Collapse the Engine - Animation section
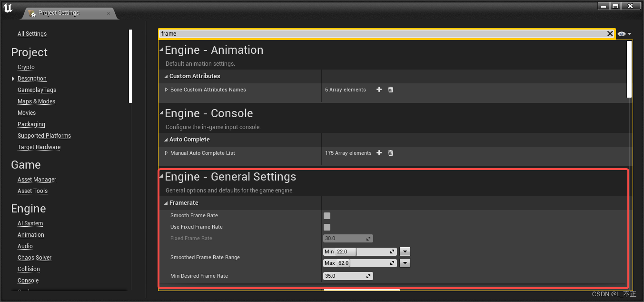Screen dimensions: 644x302 [x=161, y=50]
